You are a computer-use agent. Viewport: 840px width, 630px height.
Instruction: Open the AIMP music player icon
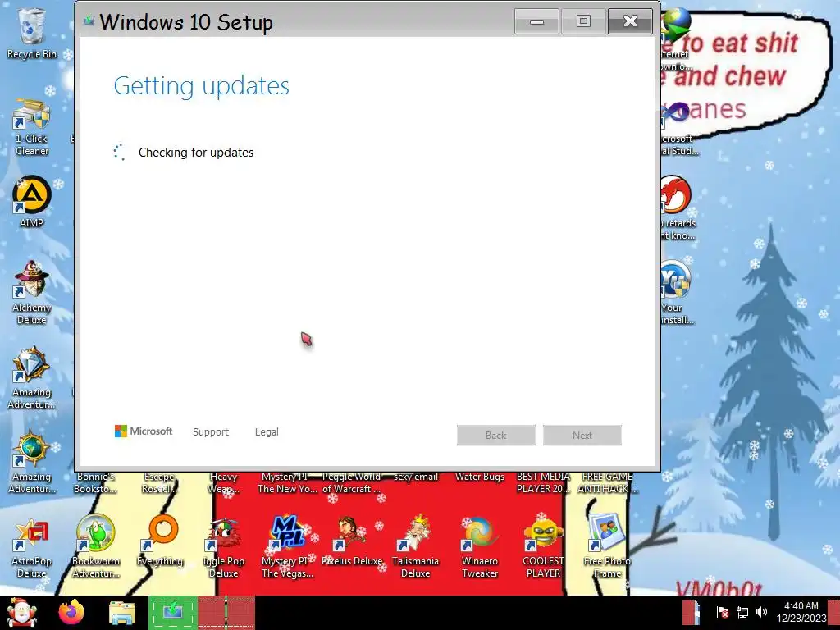pos(32,202)
